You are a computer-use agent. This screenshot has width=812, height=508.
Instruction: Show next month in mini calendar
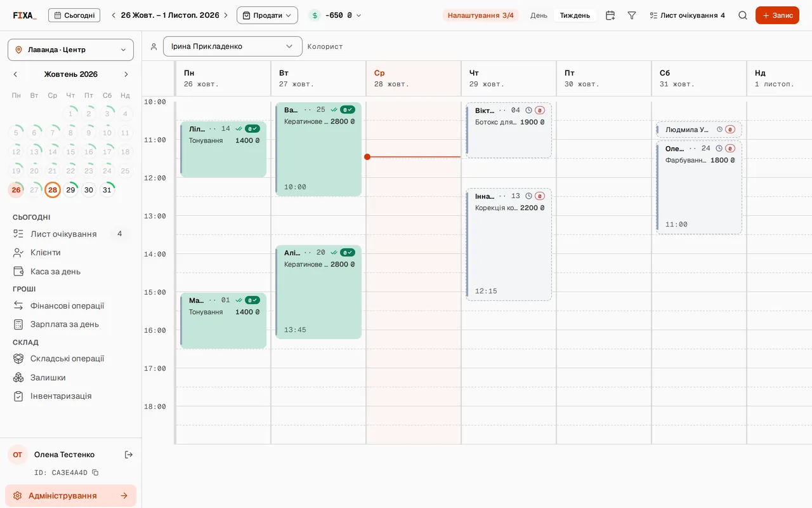point(126,74)
